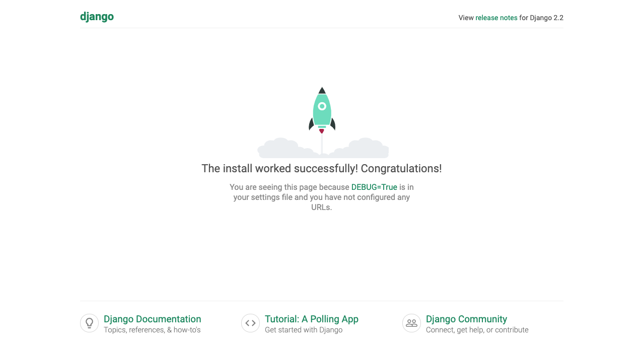Viewport: 644px width, 347px height.
Task: Open the release notes link
Action: pos(496,18)
